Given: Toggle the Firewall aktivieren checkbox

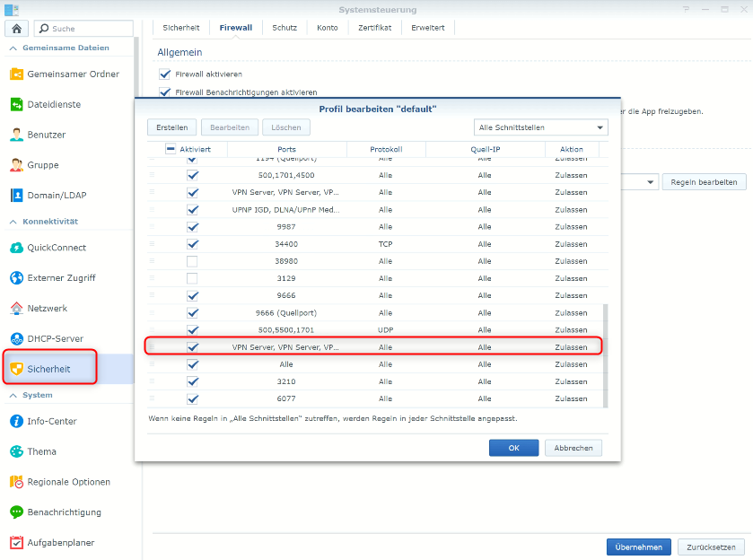Looking at the screenshot, I should coord(164,74).
